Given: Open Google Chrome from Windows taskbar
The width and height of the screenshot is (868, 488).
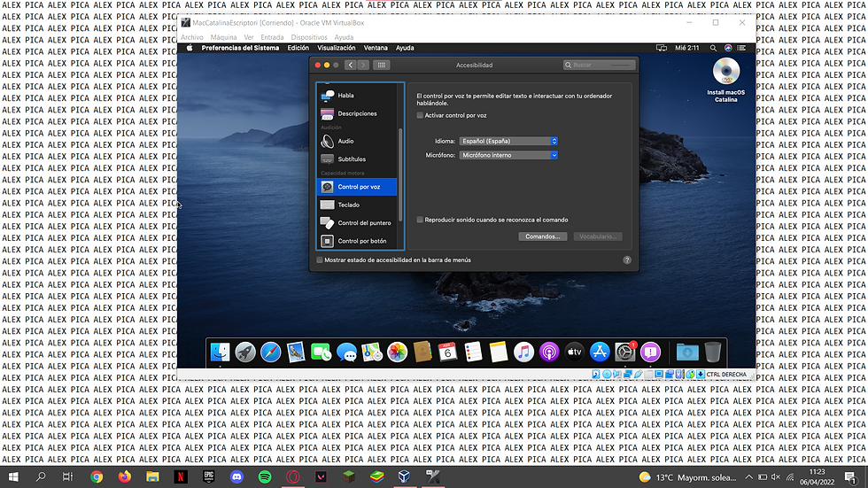Looking at the screenshot, I should [x=97, y=476].
